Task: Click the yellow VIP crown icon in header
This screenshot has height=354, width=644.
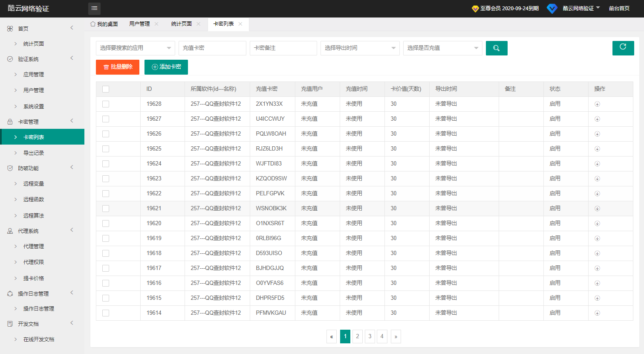Action: point(475,8)
